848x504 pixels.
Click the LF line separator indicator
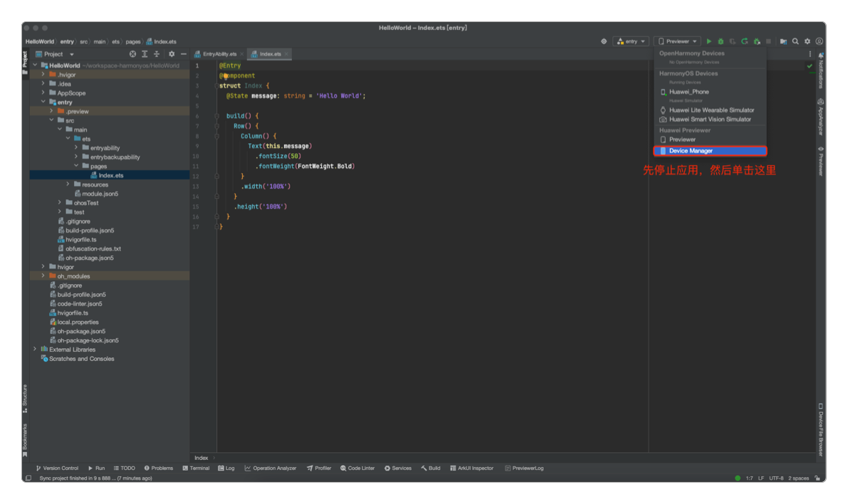pos(761,478)
